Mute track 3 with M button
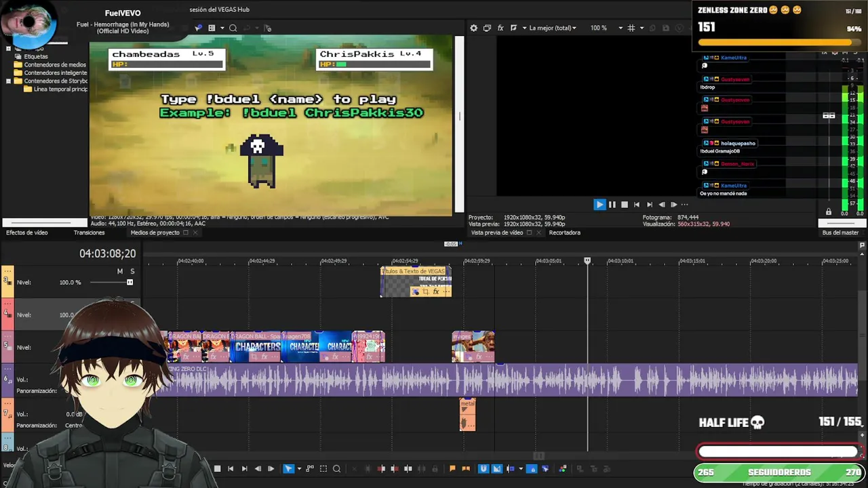The image size is (868, 488). (120, 271)
